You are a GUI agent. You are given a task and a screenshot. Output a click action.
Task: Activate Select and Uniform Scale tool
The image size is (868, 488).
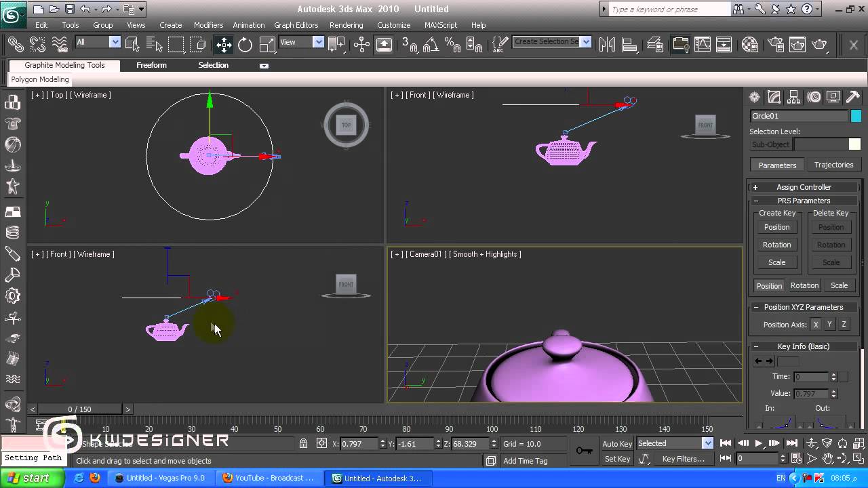click(267, 45)
